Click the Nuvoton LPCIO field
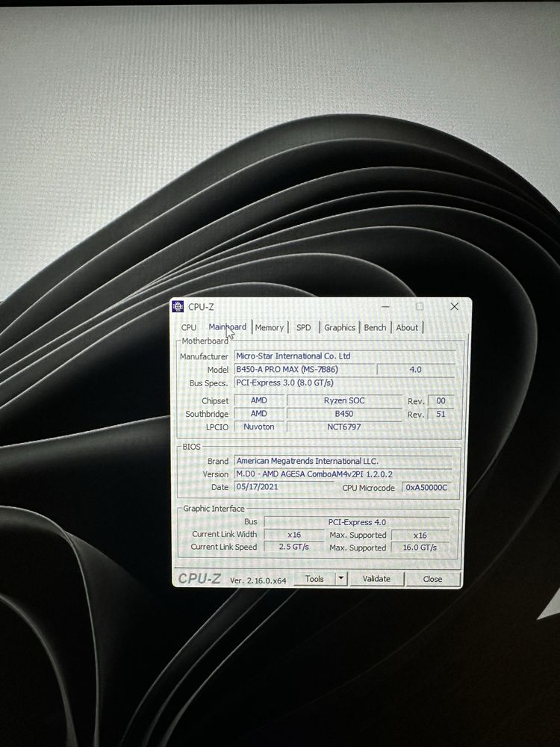This screenshot has width=560, height=747. point(259,427)
